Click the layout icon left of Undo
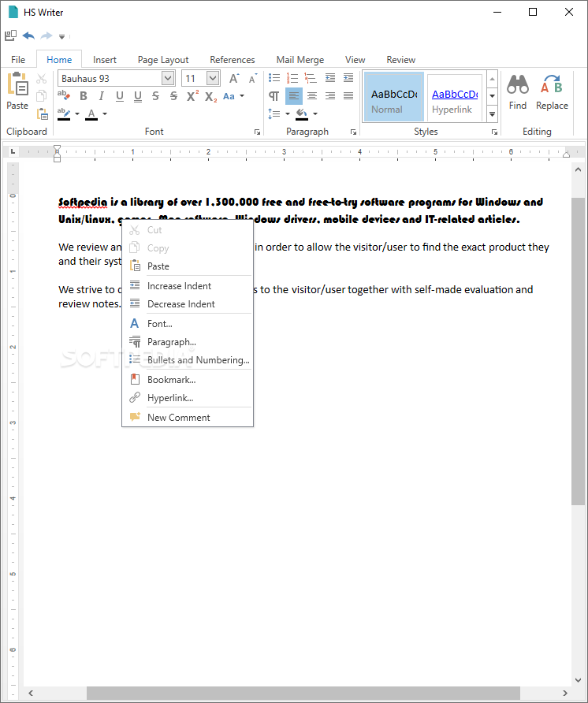 click(11, 35)
